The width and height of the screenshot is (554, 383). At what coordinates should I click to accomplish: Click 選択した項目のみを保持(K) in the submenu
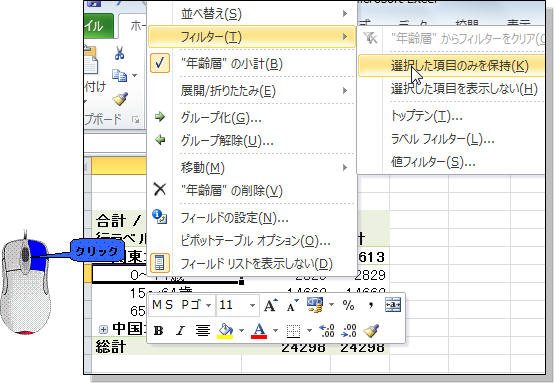coord(452,66)
